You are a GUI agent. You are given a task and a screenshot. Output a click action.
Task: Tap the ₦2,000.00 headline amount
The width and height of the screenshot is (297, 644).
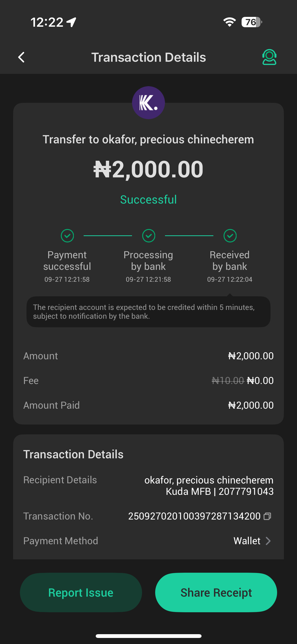[148, 169]
